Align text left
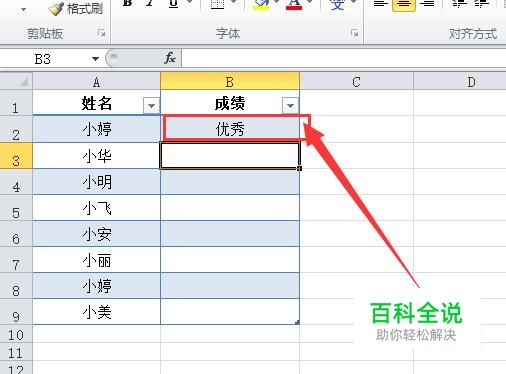The image size is (506, 374). click(x=380, y=4)
